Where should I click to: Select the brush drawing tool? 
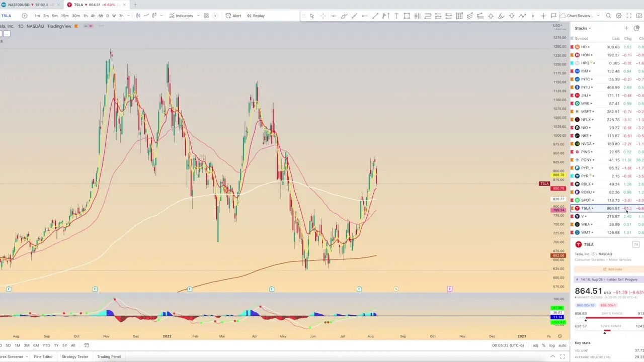coord(344,16)
